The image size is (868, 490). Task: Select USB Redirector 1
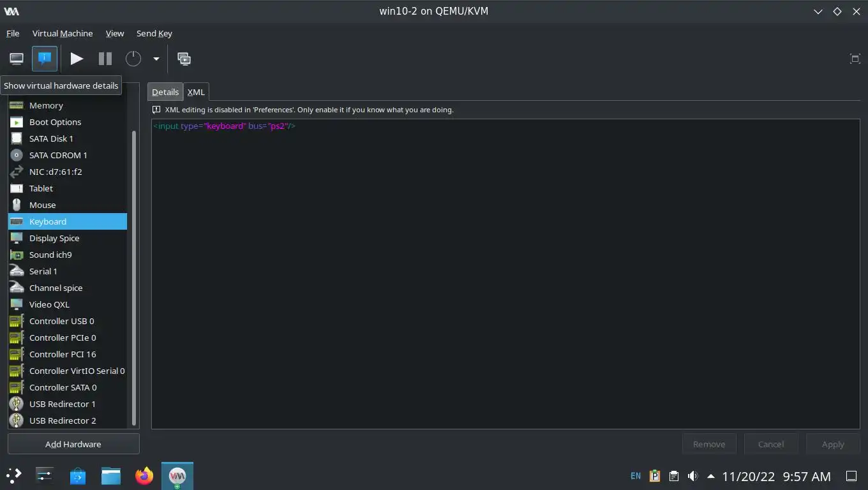(x=68, y=404)
